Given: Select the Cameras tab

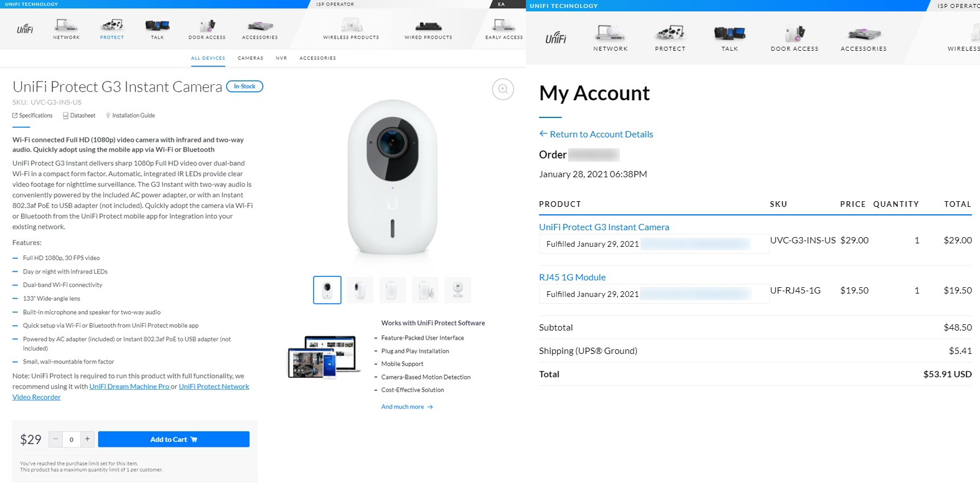Looking at the screenshot, I should [x=250, y=58].
